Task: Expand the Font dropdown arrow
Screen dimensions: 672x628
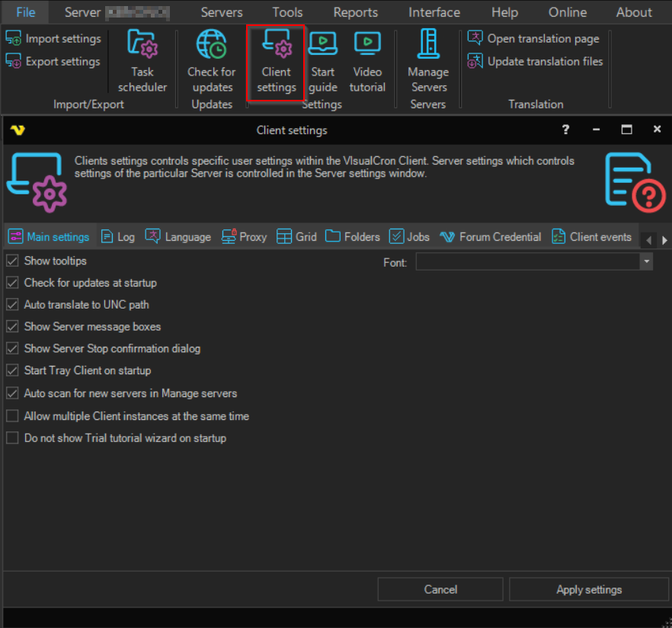Action: [x=646, y=262]
